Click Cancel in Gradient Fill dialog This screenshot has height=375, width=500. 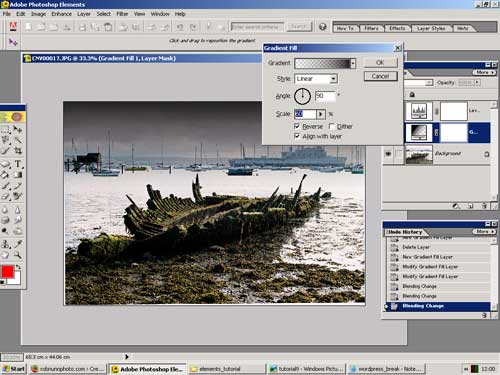click(380, 76)
